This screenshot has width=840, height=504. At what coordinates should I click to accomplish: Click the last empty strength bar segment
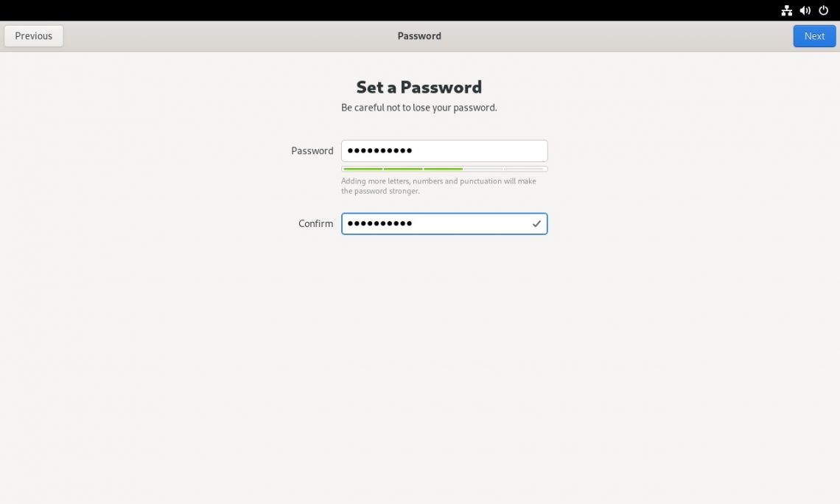pos(524,169)
